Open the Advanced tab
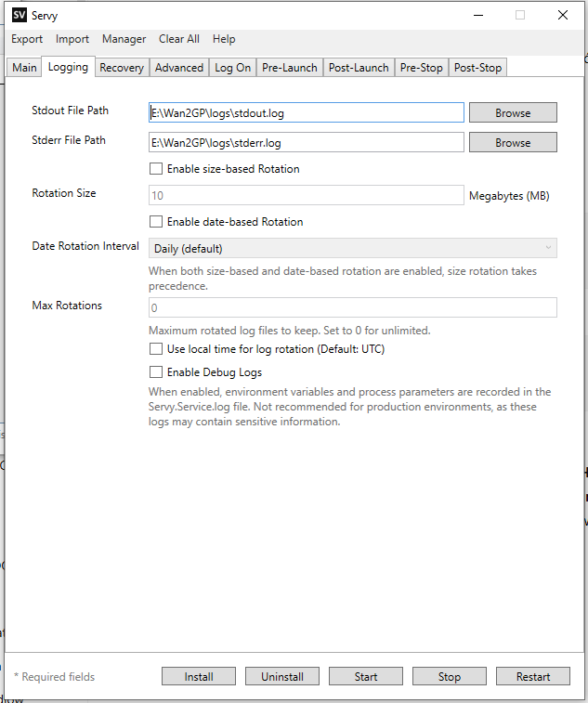The image size is (588, 703). [179, 68]
